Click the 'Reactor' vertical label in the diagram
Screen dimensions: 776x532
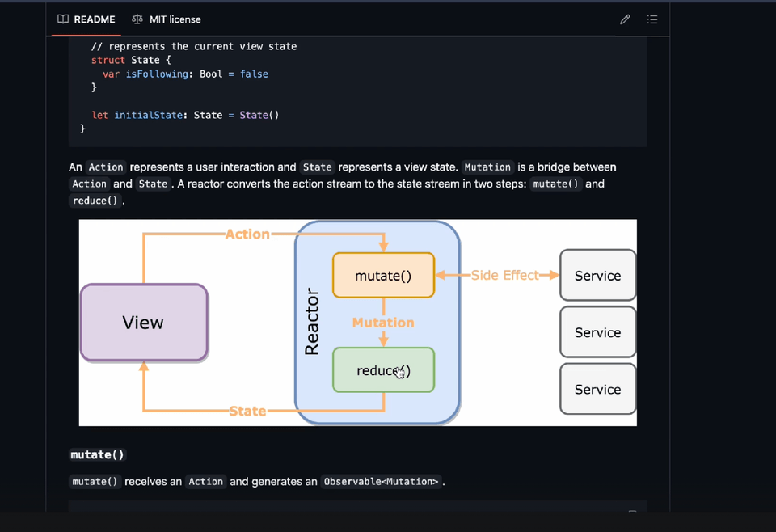312,322
